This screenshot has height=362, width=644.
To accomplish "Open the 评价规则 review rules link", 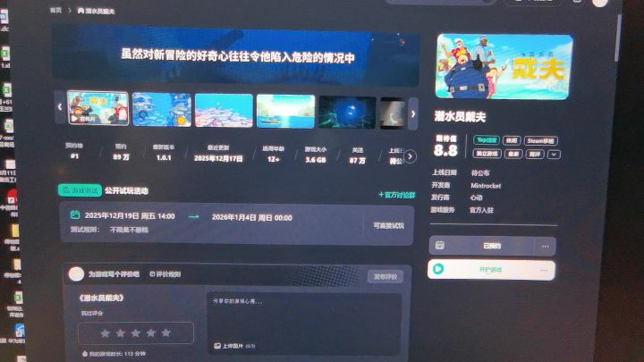I will (165, 274).
